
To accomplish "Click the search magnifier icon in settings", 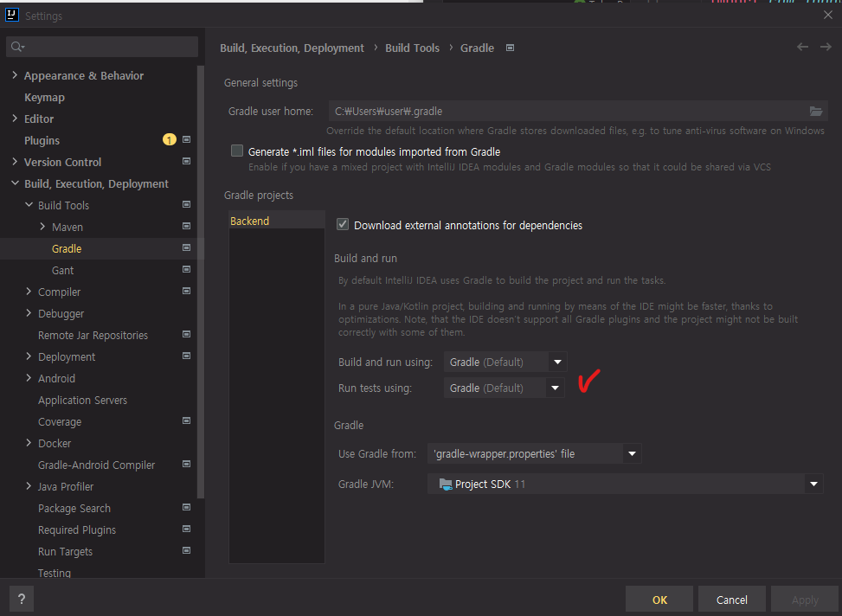I will coord(17,47).
